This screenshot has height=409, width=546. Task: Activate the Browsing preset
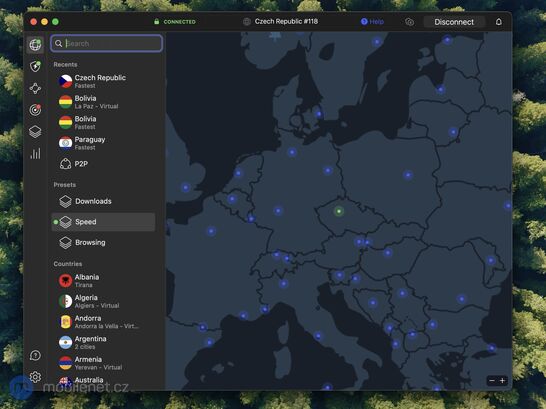103,243
